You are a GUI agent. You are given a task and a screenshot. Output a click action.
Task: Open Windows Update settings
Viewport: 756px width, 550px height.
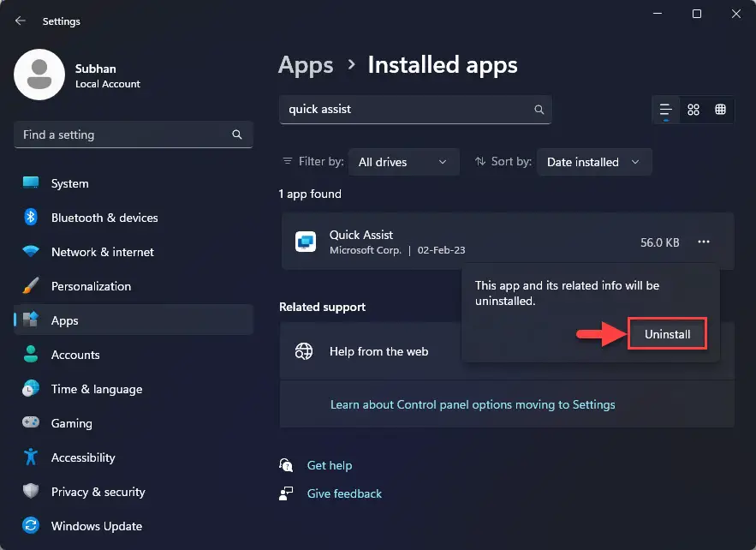[x=96, y=526]
